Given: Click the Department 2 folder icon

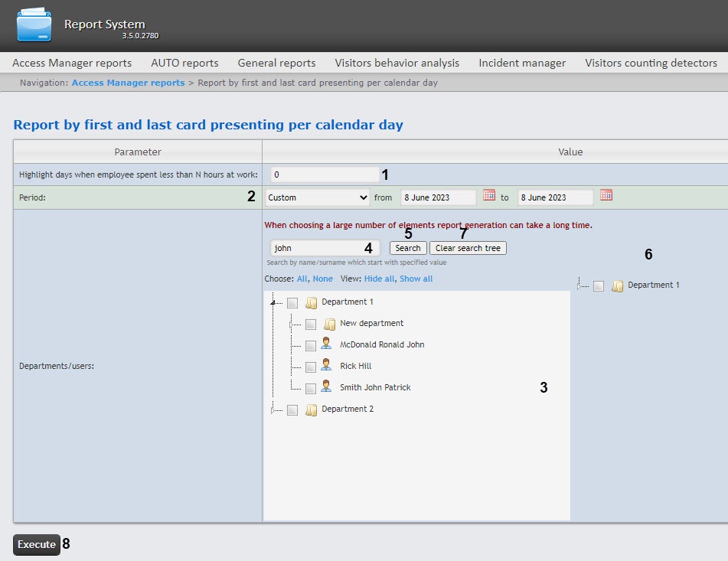Looking at the screenshot, I should [x=312, y=409].
